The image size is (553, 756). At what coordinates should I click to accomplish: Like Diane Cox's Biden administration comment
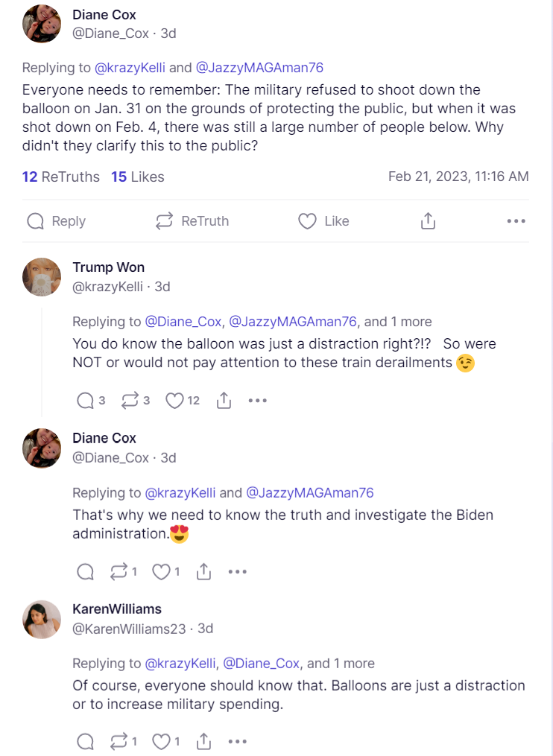161,572
